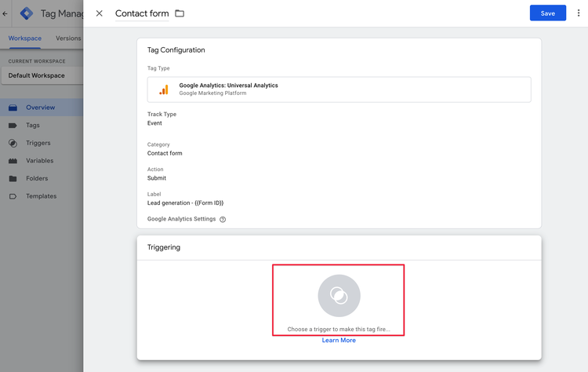Click the Overview briefcase icon
The height and width of the screenshot is (372, 588).
[13, 108]
